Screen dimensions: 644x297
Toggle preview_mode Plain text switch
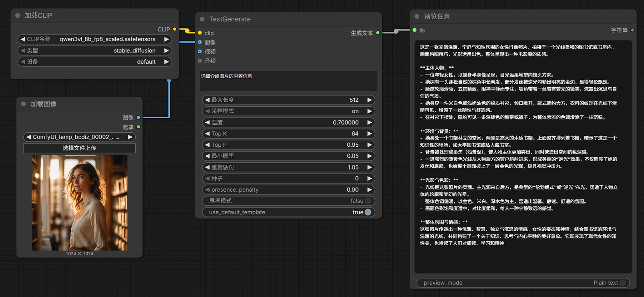[x=623, y=283]
